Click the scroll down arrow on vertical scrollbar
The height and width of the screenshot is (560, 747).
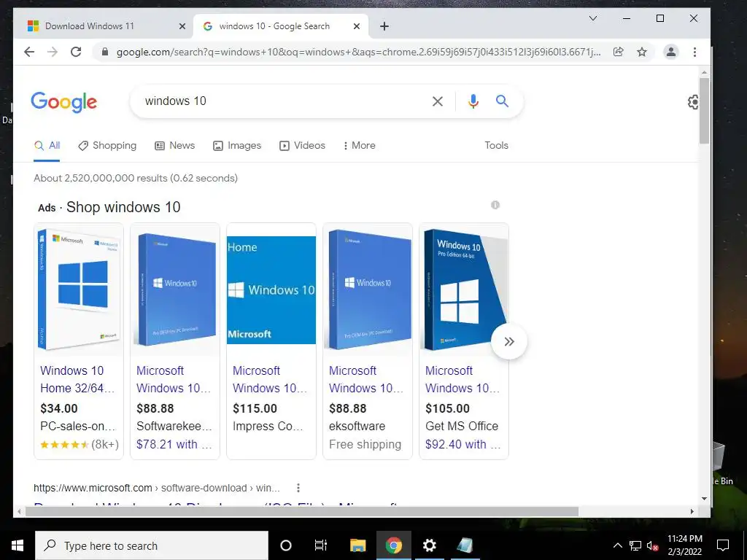point(704,499)
